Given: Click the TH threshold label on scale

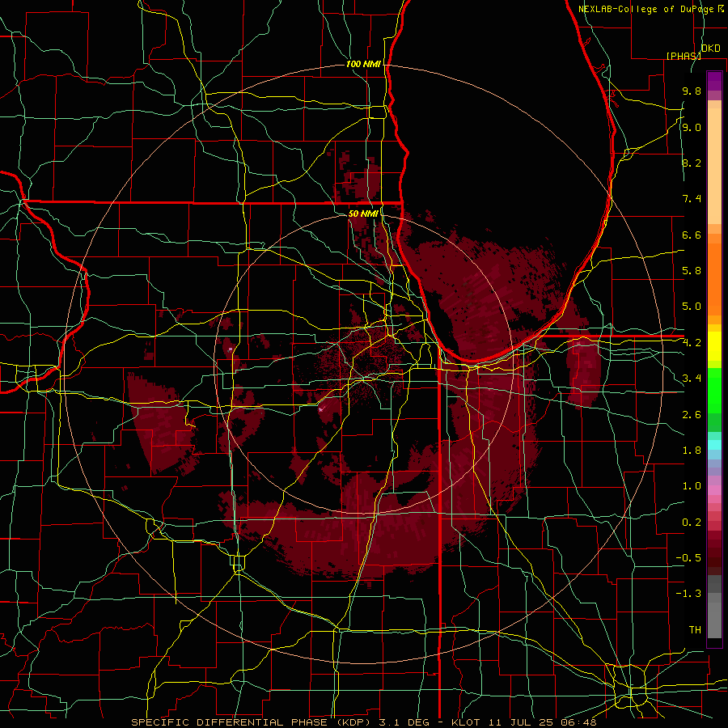Looking at the screenshot, I should pyautogui.click(x=695, y=629).
